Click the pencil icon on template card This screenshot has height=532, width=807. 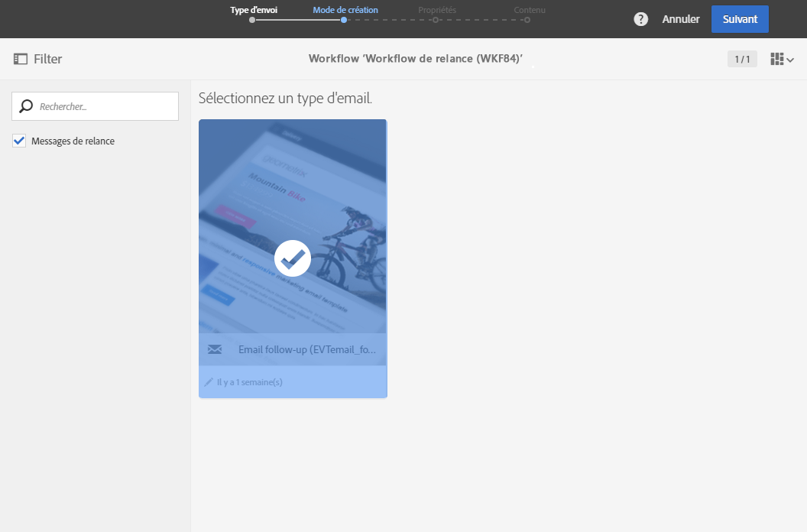click(209, 382)
